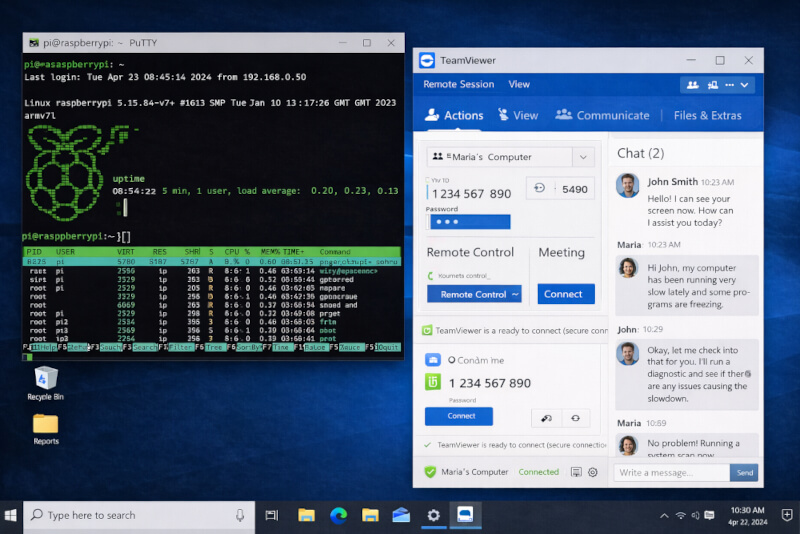Send the chat message with Send button
Image resolution: width=800 pixels, height=534 pixels.
744,473
